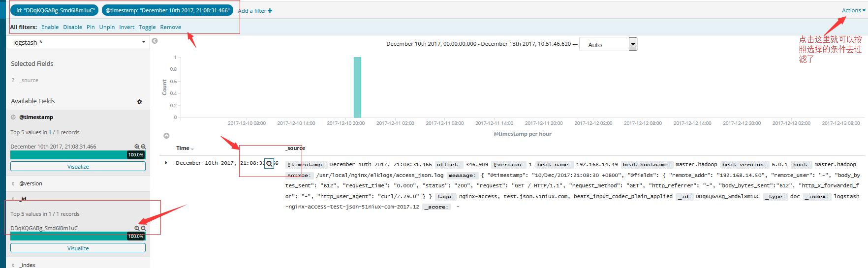The width and height of the screenshot is (868, 268).
Task: Expand the document row dated December 10th
Action: click(166, 163)
